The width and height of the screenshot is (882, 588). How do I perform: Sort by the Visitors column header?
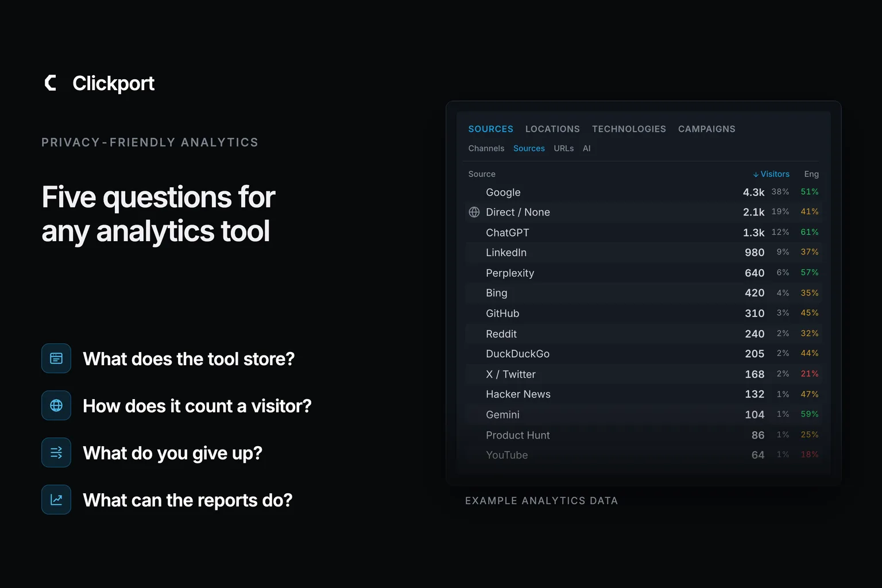pos(771,174)
